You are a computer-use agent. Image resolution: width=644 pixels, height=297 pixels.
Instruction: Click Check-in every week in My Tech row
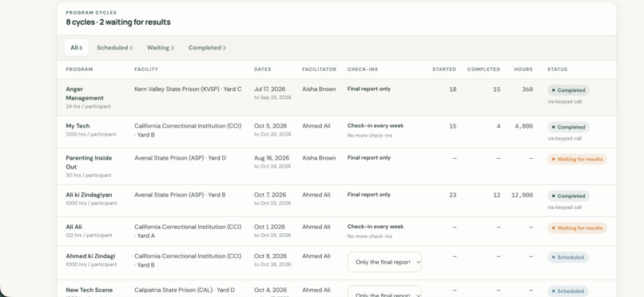coord(376,126)
